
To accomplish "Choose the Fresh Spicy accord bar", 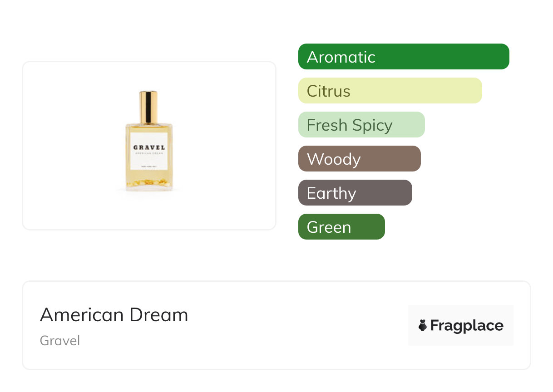I will coord(361,125).
